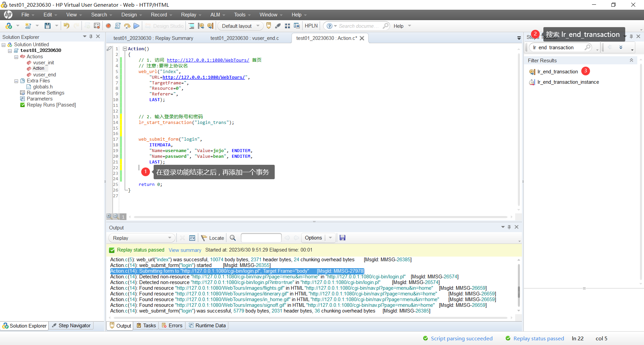The height and width of the screenshot is (345, 644).
Task: Toggle auto-hide pin on Steps Toolbox
Action: click(x=631, y=37)
